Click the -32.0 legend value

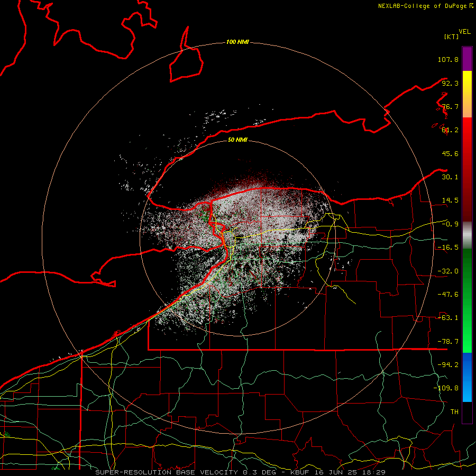(448, 271)
